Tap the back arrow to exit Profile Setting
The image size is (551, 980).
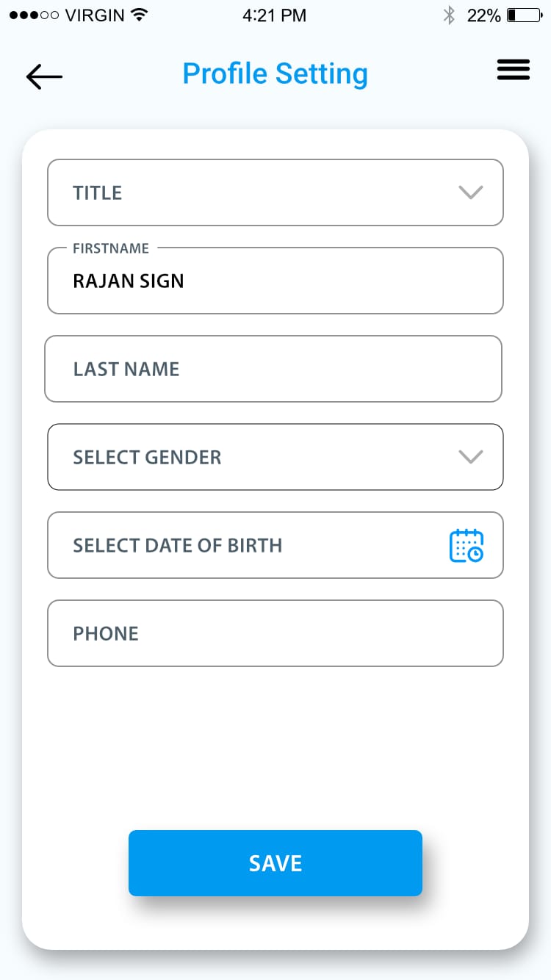[x=43, y=76]
